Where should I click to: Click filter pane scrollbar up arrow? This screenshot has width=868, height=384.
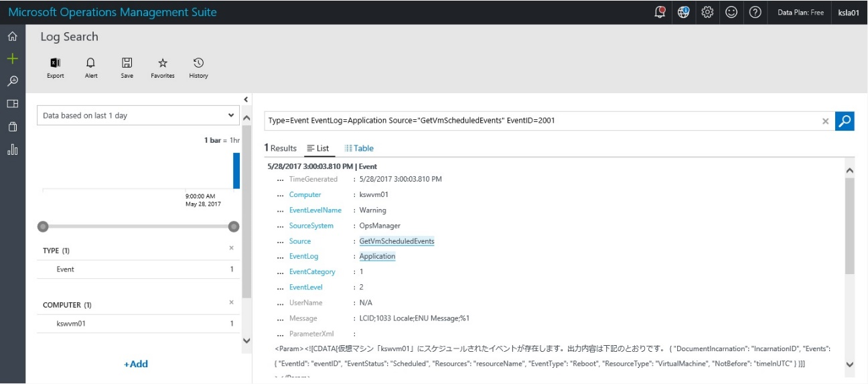click(x=246, y=119)
